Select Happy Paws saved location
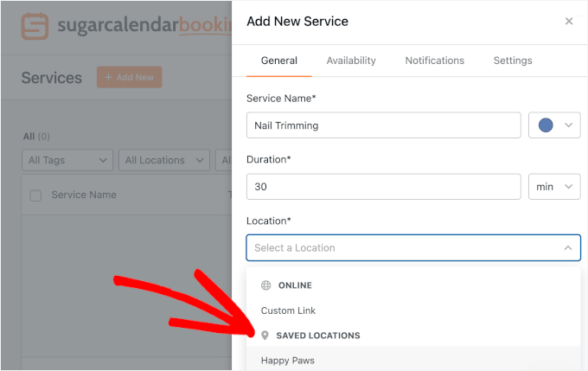This screenshot has width=588, height=371. 288,361
